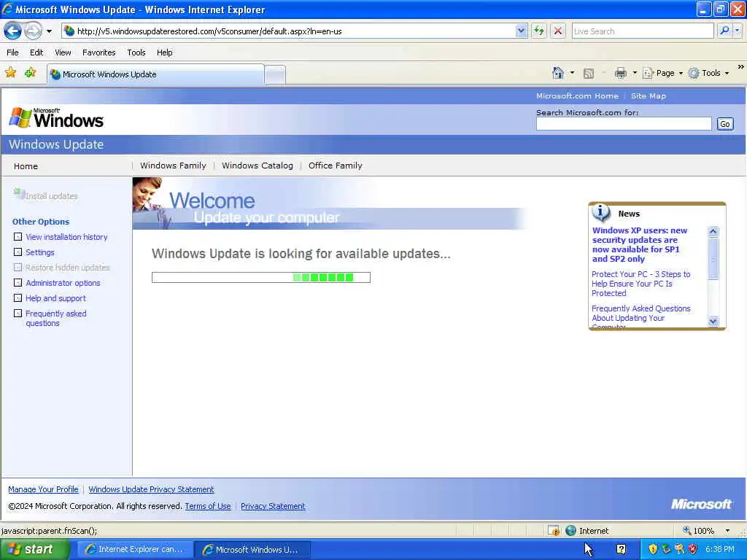Click box icon beside Settings

pyautogui.click(x=18, y=252)
